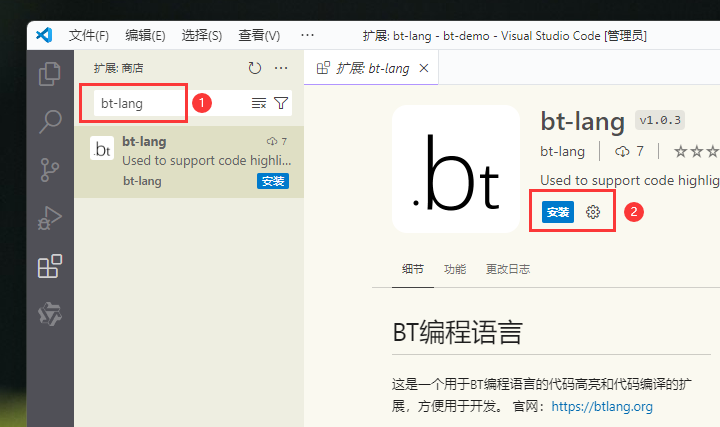Screen dimensions: 720x427
Task: Click 安装 button on extension detail page
Action: tap(558, 212)
